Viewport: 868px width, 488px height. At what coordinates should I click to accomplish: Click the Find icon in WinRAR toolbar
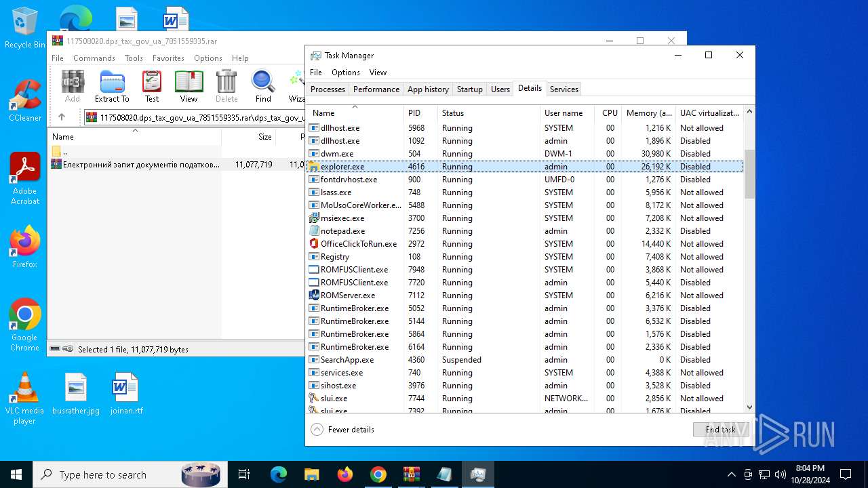[x=263, y=86]
